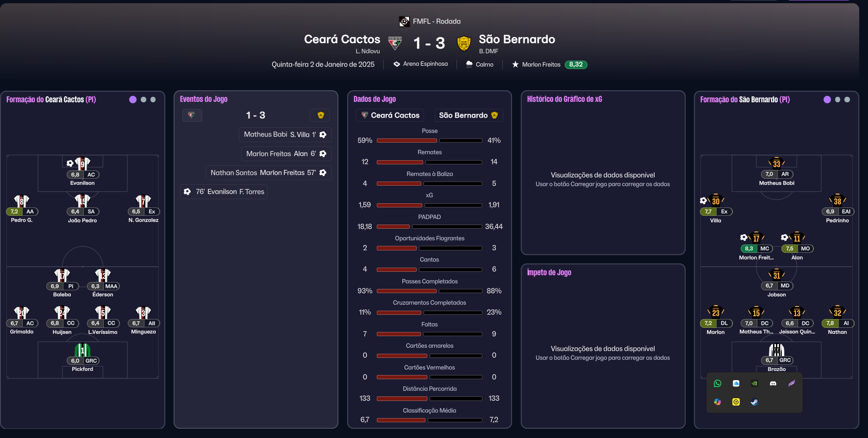
Task: Toggle the São Bernardo crest filter in Eventos do Jogo
Action: 320,115
